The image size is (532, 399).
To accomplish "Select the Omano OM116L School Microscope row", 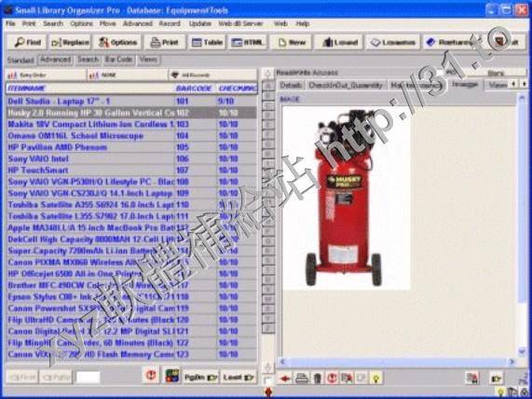I will (131, 136).
